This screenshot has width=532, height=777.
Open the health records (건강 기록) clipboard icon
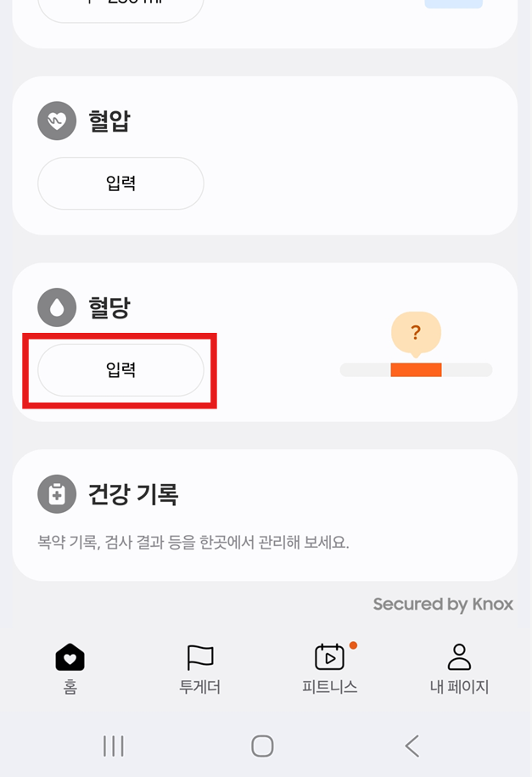pos(56,493)
